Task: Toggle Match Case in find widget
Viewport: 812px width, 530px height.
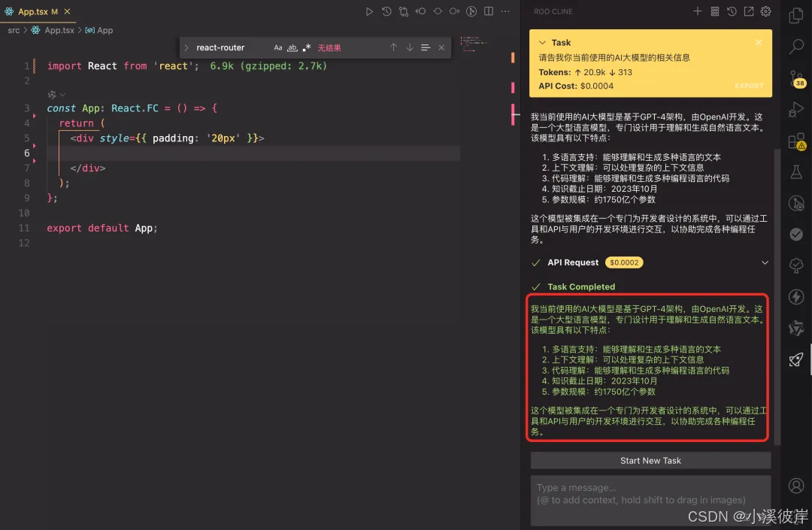Action: [x=278, y=47]
